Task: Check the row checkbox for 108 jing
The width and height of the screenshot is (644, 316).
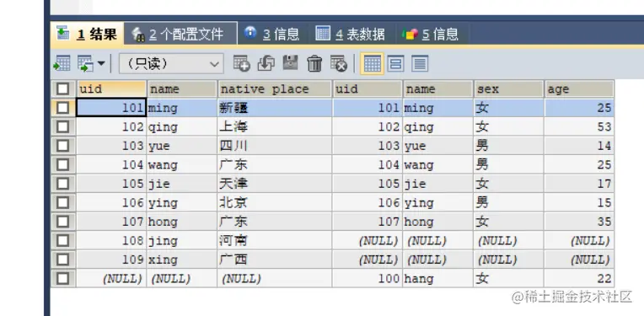Action: 63,240
